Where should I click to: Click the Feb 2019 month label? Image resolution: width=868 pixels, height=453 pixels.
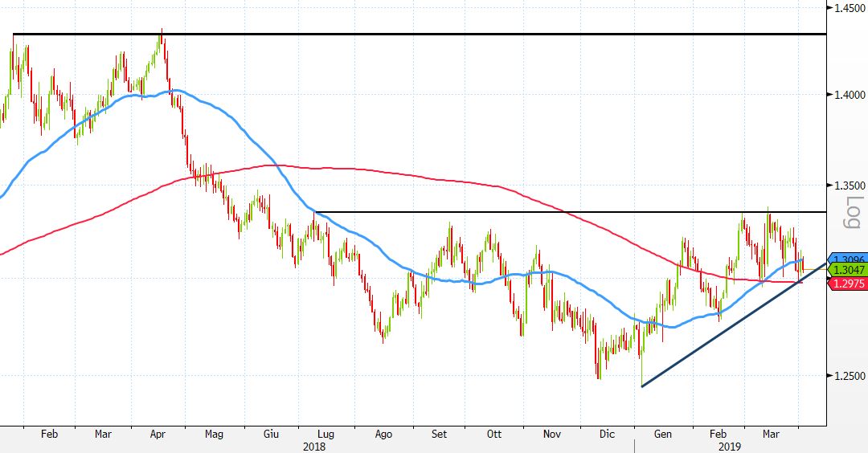pos(718,435)
